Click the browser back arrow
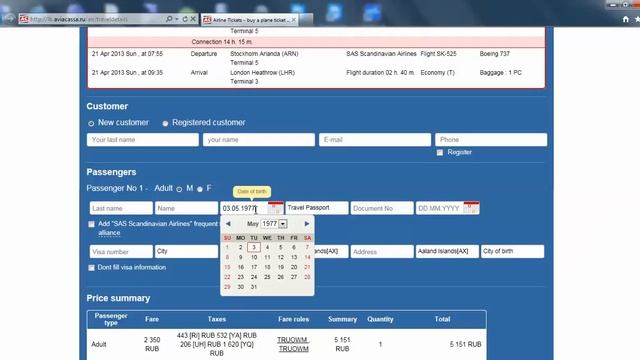Viewport: 640px width, 360px height. coord(8,19)
